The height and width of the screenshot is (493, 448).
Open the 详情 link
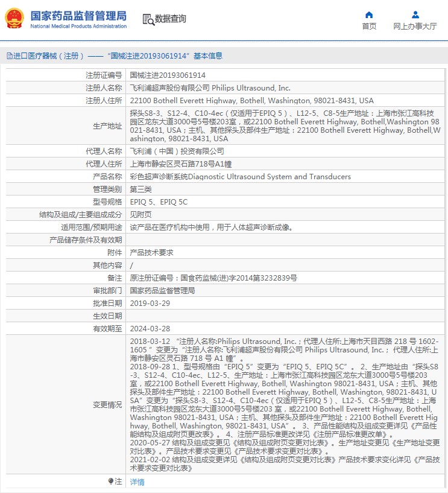137,482
